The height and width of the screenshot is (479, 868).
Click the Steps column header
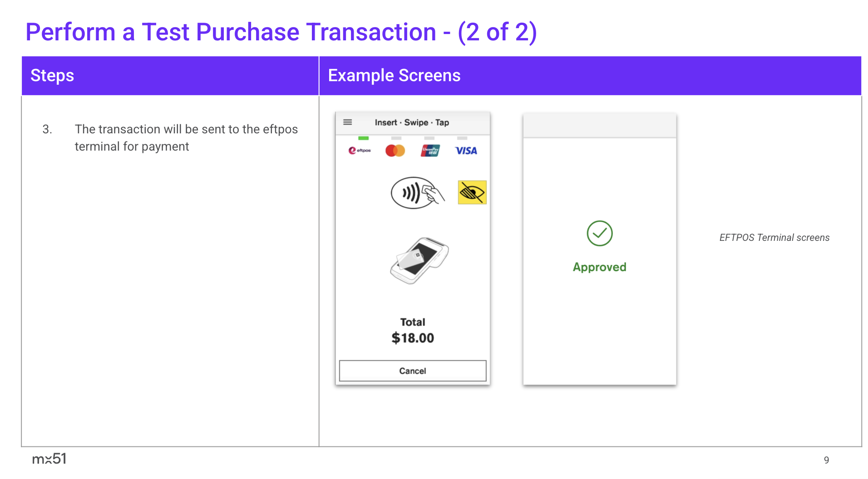(52, 75)
